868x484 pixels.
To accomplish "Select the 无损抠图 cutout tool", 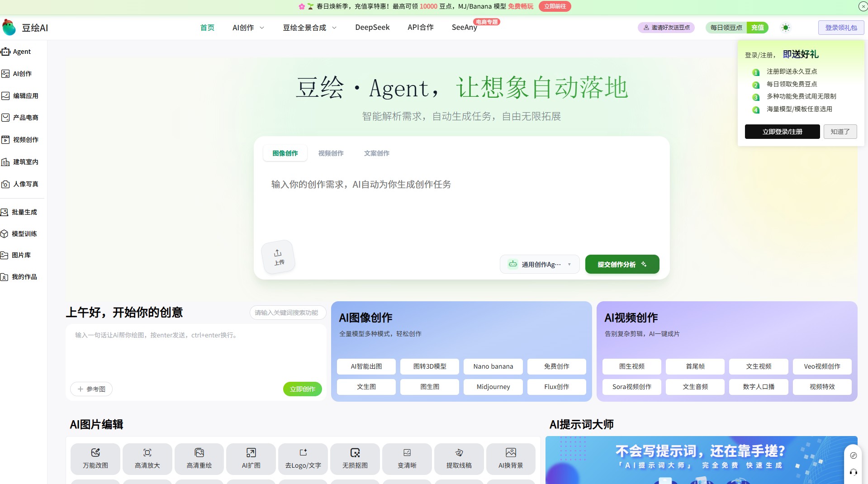I will coord(355,459).
